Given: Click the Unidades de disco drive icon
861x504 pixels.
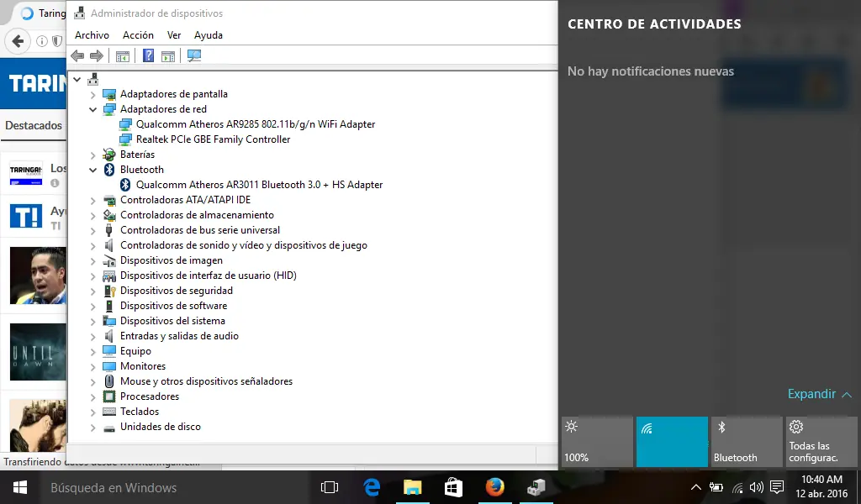Looking at the screenshot, I should pyautogui.click(x=109, y=428).
